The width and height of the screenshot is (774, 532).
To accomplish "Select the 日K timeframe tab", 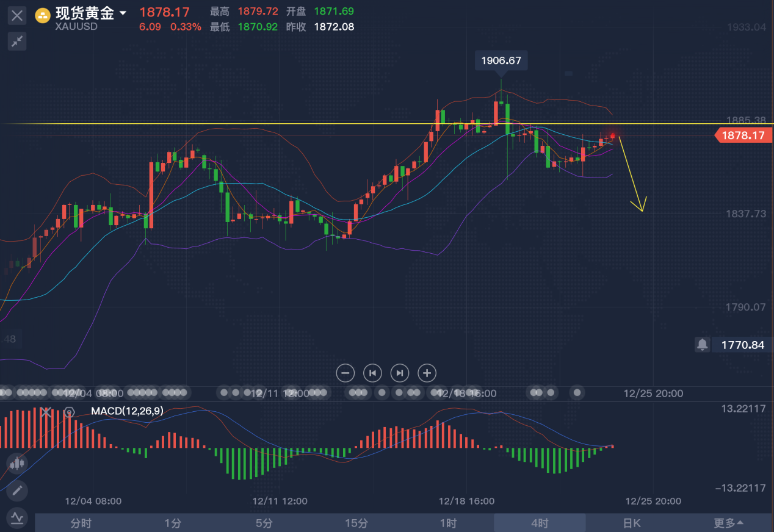I will click(631, 523).
